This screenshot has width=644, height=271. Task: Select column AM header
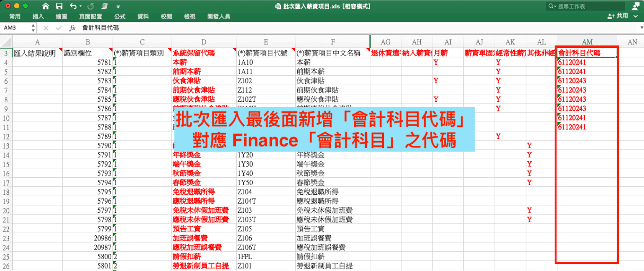587,42
